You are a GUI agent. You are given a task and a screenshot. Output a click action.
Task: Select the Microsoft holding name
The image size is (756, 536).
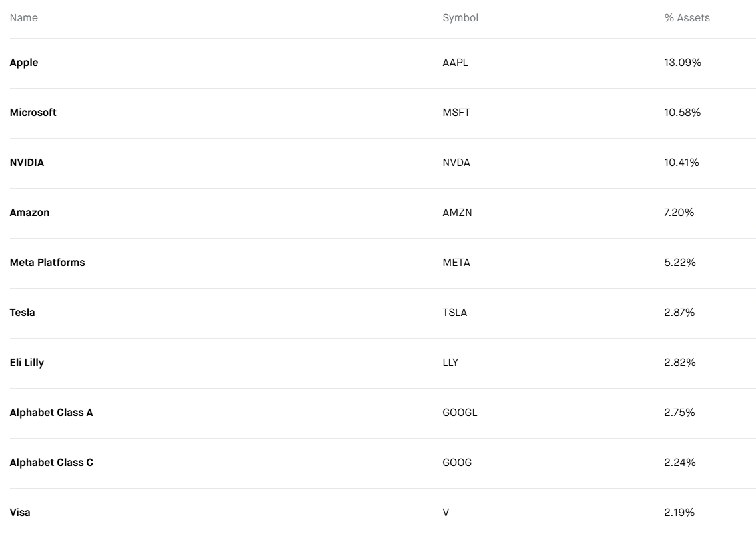pos(33,112)
